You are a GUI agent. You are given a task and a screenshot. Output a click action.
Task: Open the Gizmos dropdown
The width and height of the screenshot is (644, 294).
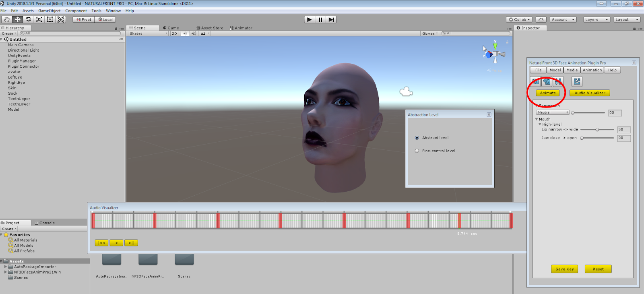click(430, 33)
